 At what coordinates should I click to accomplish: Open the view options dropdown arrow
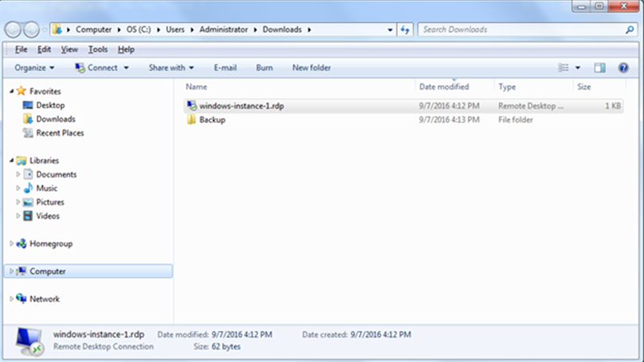click(x=577, y=68)
